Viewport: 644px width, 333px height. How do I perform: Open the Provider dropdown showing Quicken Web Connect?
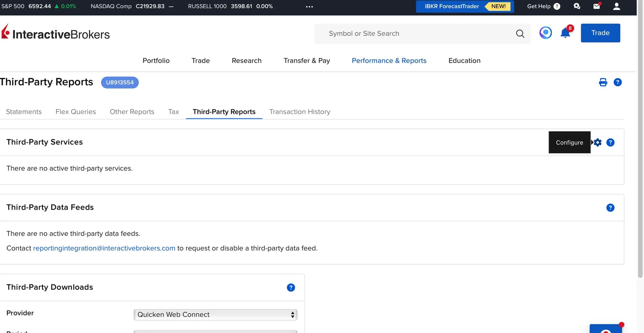point(215,315)
